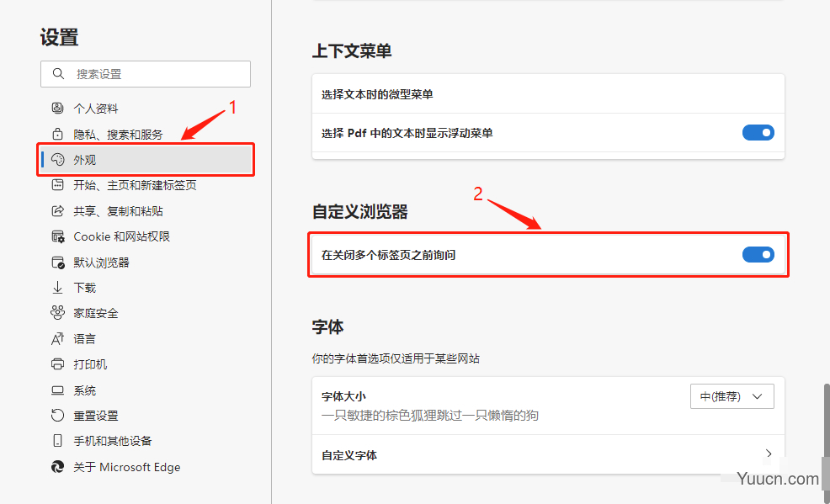The image size is (830, 504).
Task: Click the reset icon beside 重置设置
Action: tap(57, 415)
